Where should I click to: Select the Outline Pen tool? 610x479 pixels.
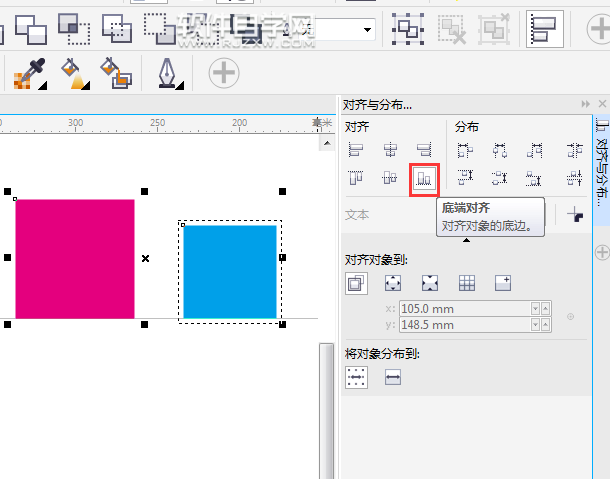[170, 74]
